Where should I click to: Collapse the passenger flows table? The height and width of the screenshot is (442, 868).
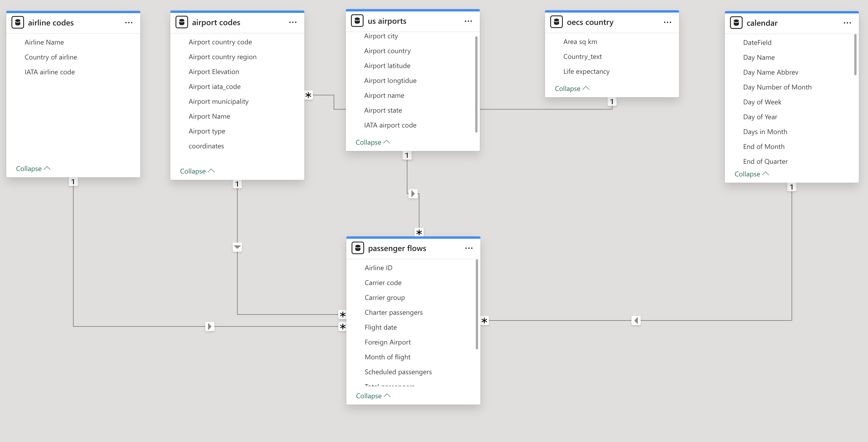[373, 396]
